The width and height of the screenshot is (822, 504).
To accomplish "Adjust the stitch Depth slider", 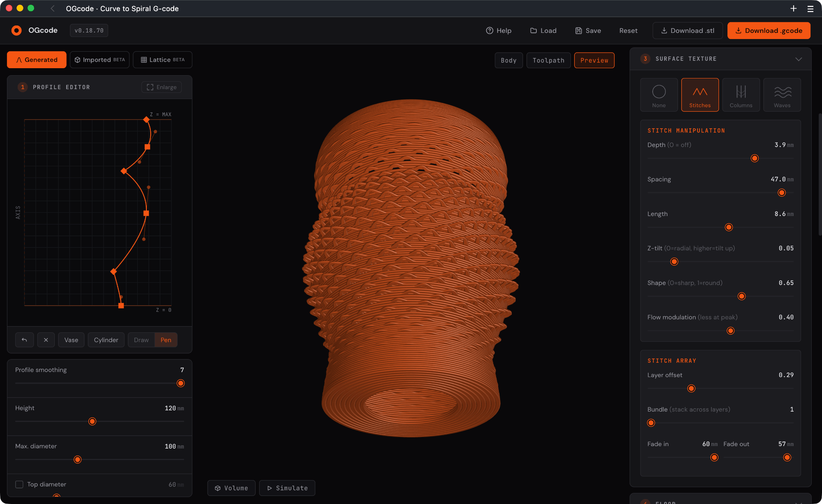I will tap(755, 158).
